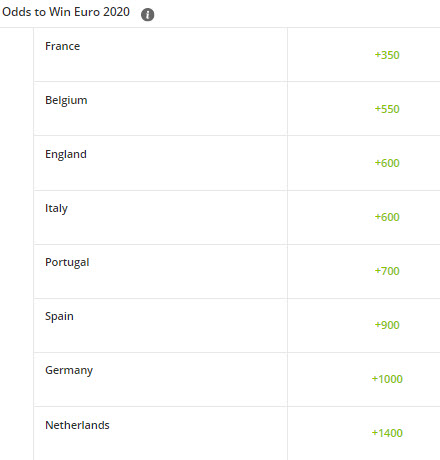Select the Portugal team name

pyautogui.click(x=67, y=262)
